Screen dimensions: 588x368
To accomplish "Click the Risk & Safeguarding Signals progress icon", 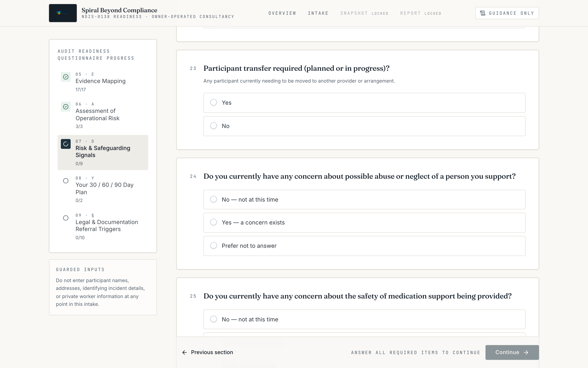I will [66, 144].
